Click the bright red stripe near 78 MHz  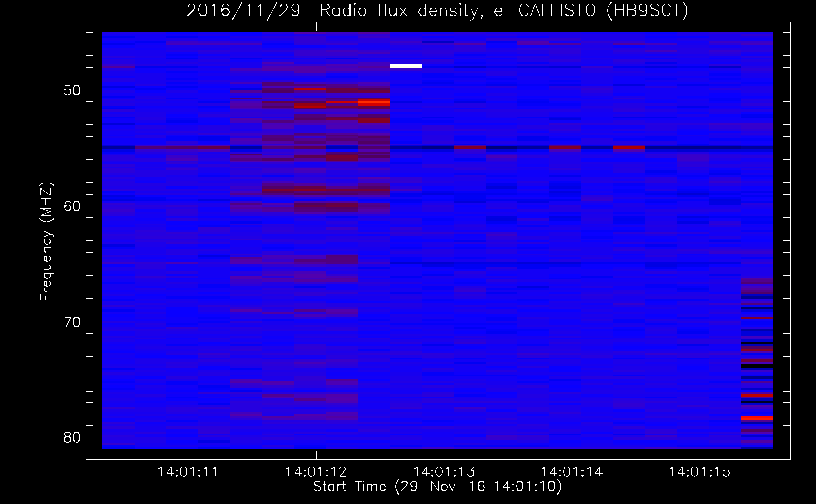click(x=757, y=418)
